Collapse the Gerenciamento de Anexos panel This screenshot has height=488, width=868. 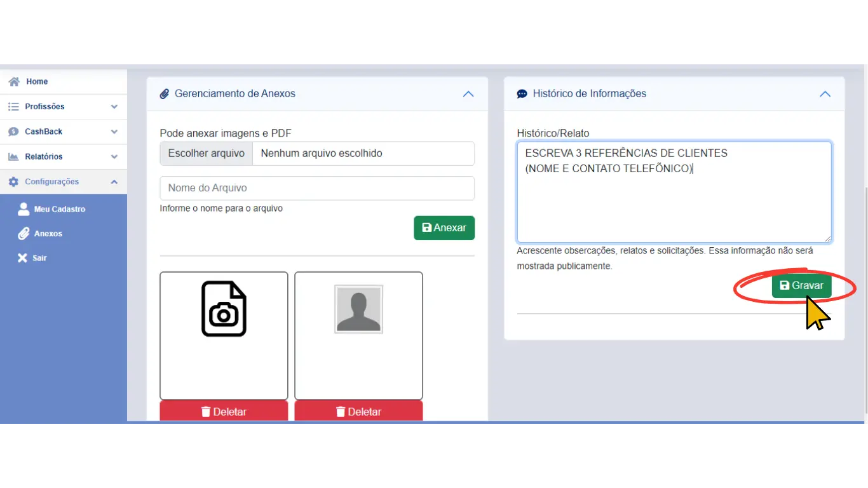468,93
